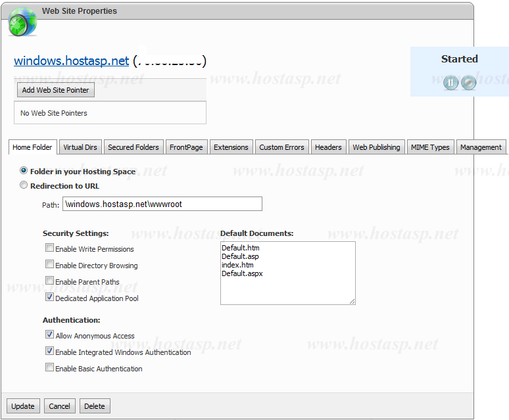Click the Web Site Properties globe icon

[x=22, y=22]
